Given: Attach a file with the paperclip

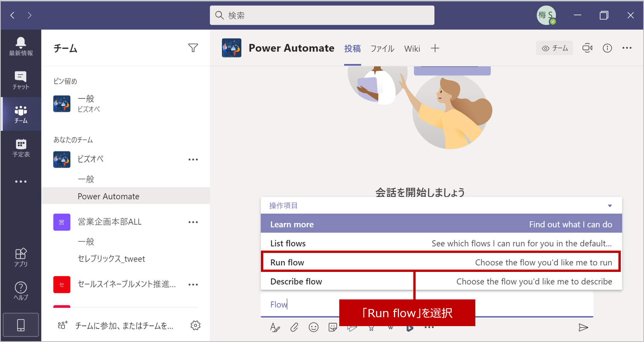Looking at the screenshot, I should tap(294, 327).
